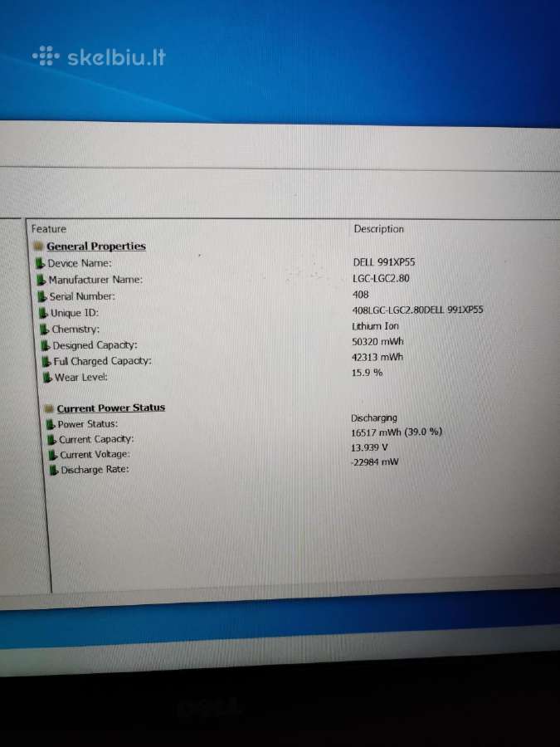
Task: Click the battery icon beside Device Name
Action: coord(41,263)
